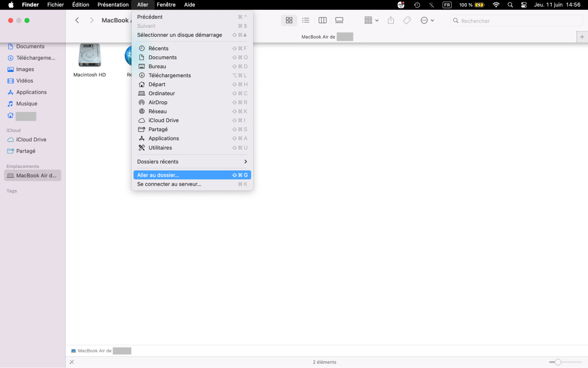Click the tag edit icon
This screenshot has height=368, width=588.
pos(407,20)
